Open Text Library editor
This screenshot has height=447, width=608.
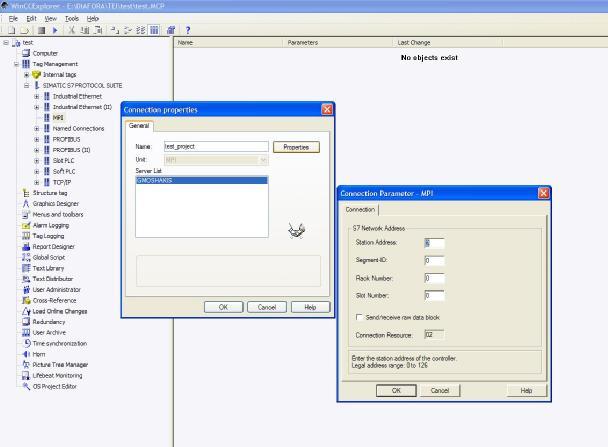[48, 268]
